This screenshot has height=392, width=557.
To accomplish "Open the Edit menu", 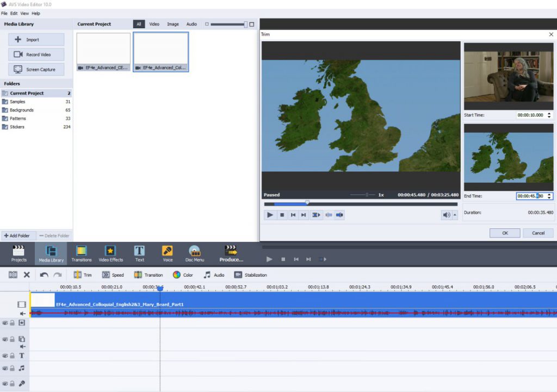I will click(14, 14).
